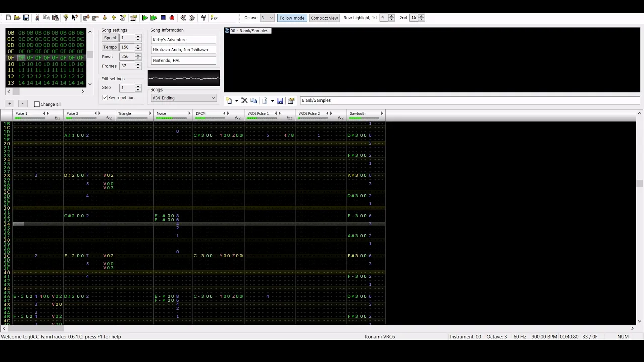Expand effect columns on Pulse 2 channel
Viewport: 644px width, 362px height.
(99, 113)
